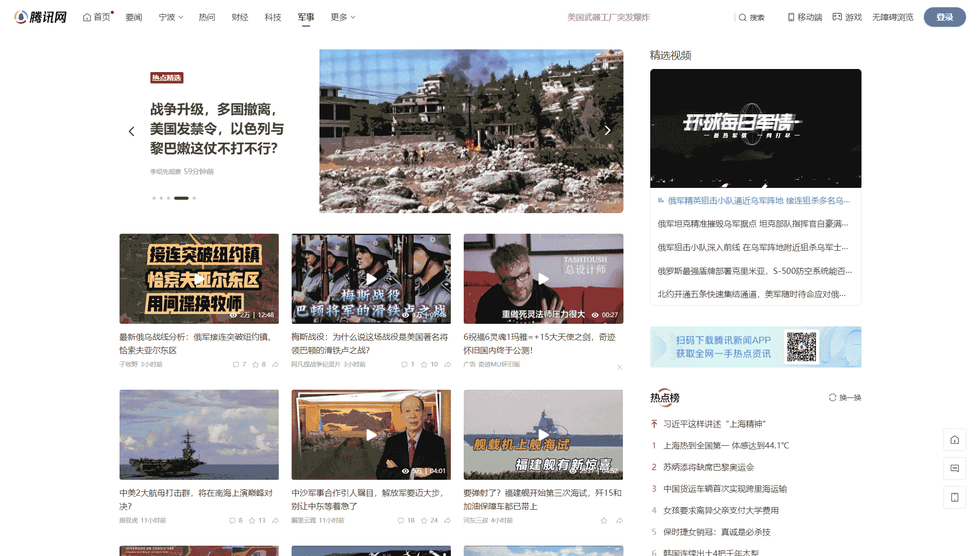Favorite star on 阿凡提战争纪录片 article
The width and height of the screenshot is (980, 556).
(x=424, y=364)
